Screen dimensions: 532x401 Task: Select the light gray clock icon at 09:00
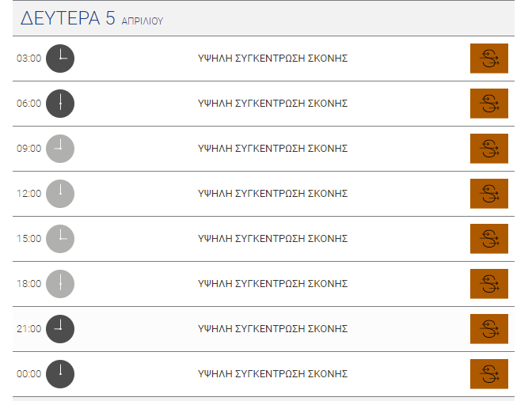(60, 149)
